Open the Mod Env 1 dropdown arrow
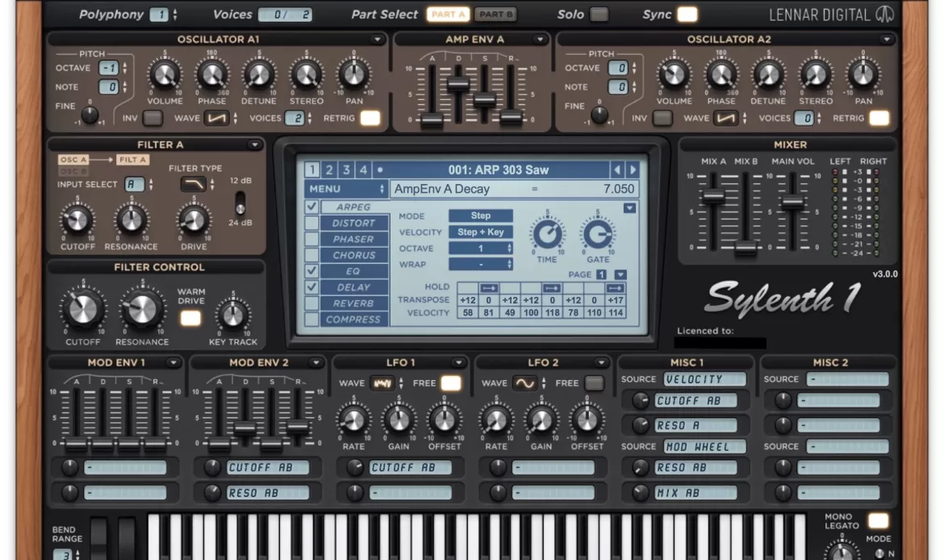The height and width of the screenshot is (560, 944). coord(173,363)
